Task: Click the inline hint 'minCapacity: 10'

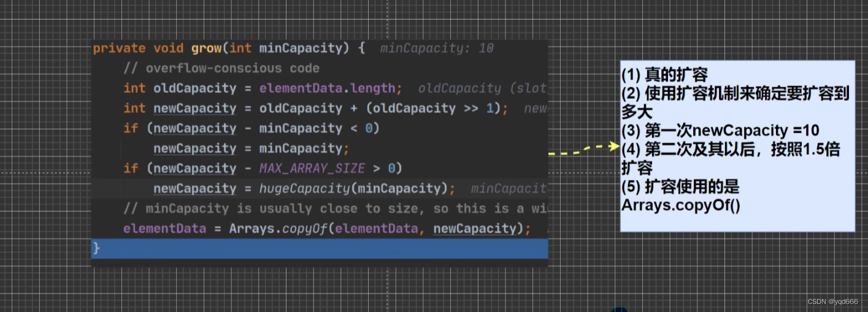Action: tap(437, 48)
